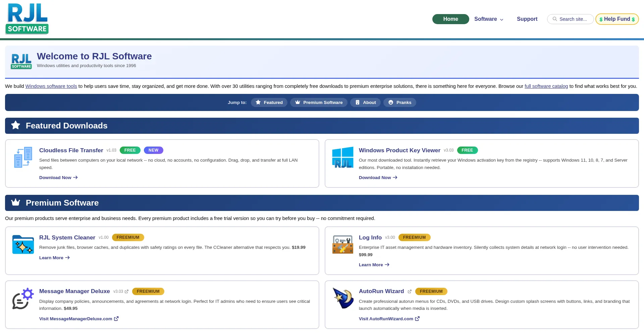Click the arrow icon after Cloudless Download Now

coord(75,177)
